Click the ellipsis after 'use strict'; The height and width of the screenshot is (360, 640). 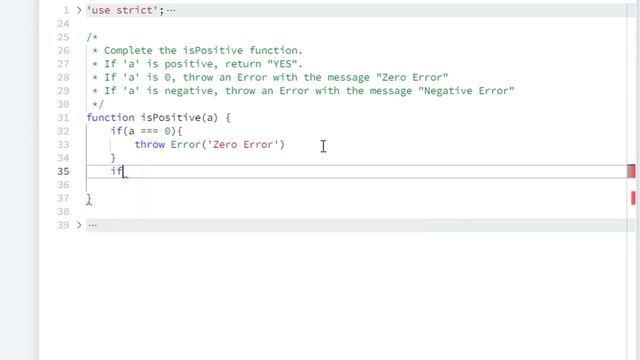[x=171, y=10]
